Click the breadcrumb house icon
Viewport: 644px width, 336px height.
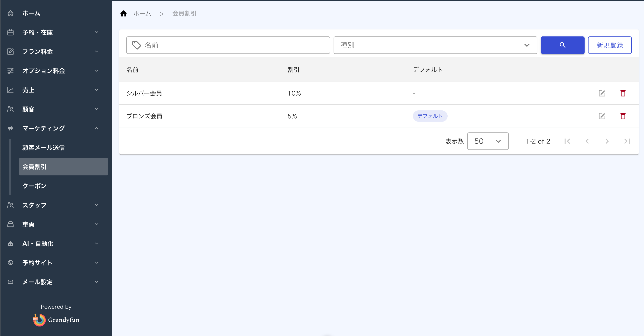tap(124, 14)
